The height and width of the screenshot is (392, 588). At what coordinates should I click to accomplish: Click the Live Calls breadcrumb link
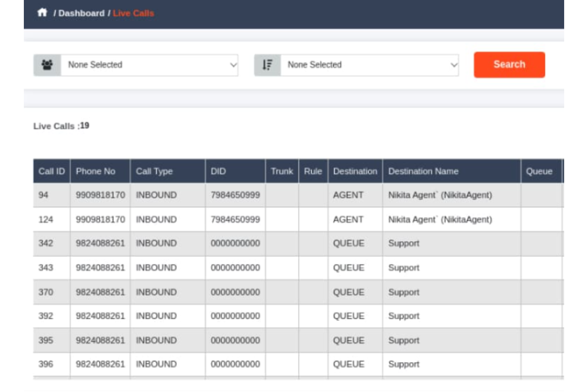(133, 13)
